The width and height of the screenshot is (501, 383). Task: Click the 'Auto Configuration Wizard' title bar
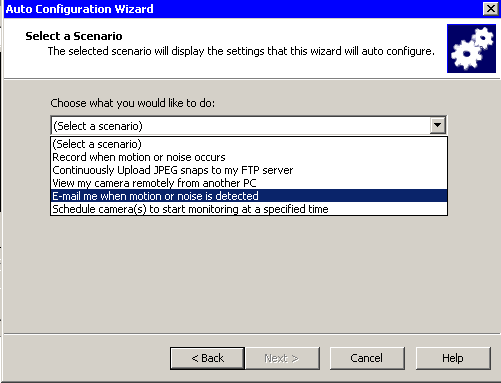click(x=79, y=9)
